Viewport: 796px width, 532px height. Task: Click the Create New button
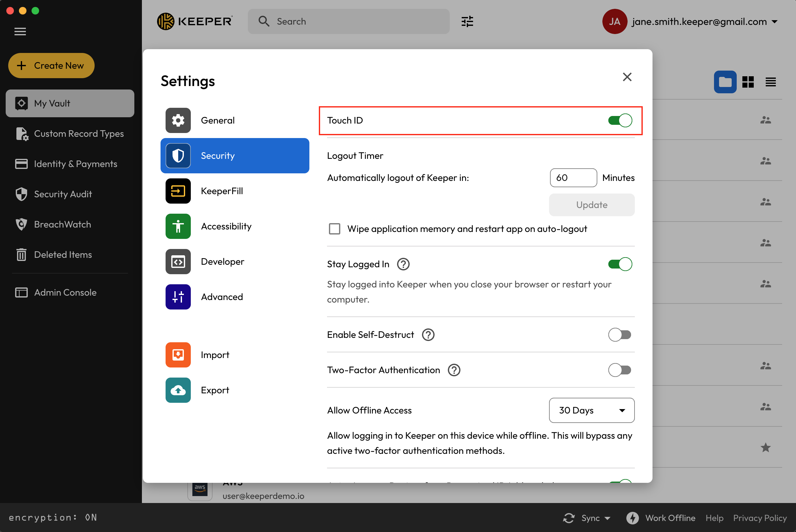[x=51, y=66]
